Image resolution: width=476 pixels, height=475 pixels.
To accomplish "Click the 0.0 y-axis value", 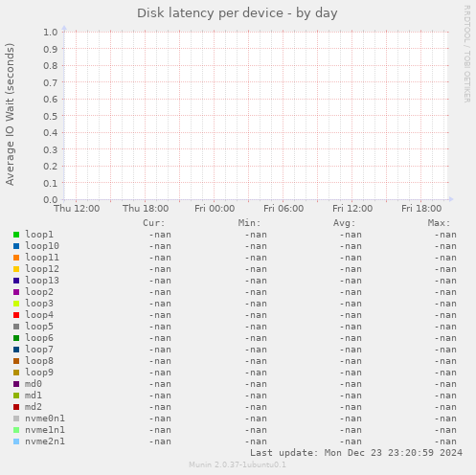I will pos(51,200).
